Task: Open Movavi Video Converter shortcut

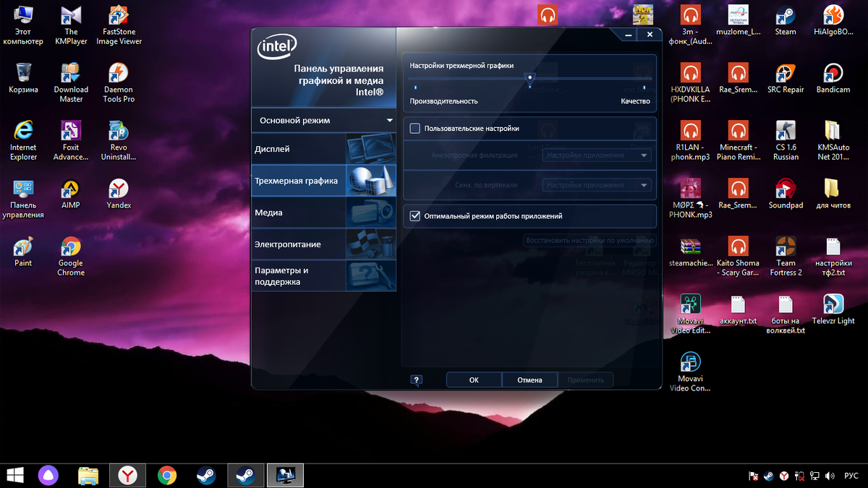Action: point(690,372)
